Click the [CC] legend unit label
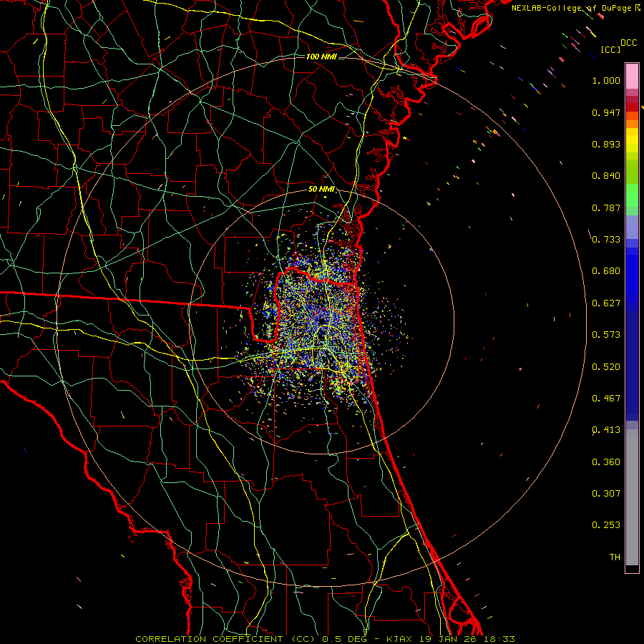The image size is (644, 644). pyautogui.click(x=610, y=49)
